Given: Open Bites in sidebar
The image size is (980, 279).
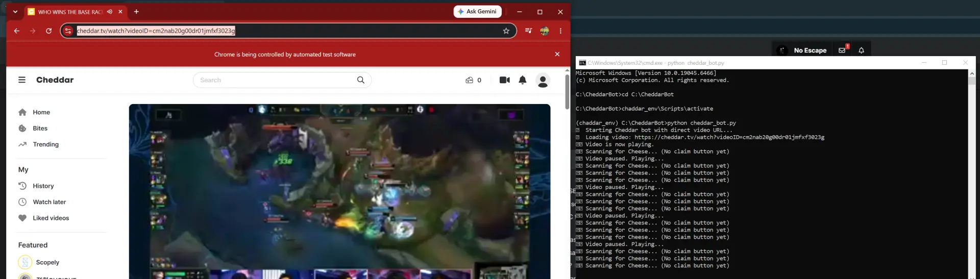Looking at the screenshot, I should click(x=40, y=129).
